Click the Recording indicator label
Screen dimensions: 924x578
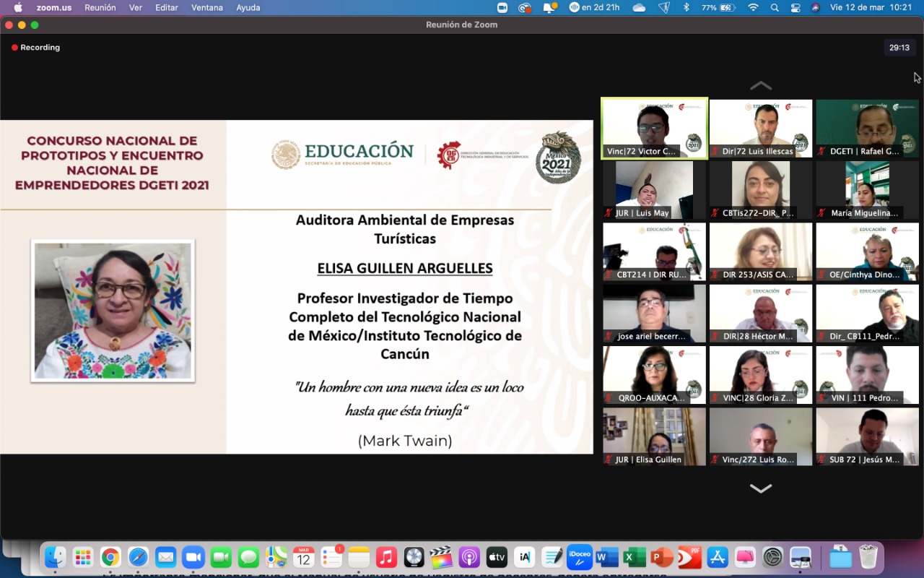click(40, 48)
